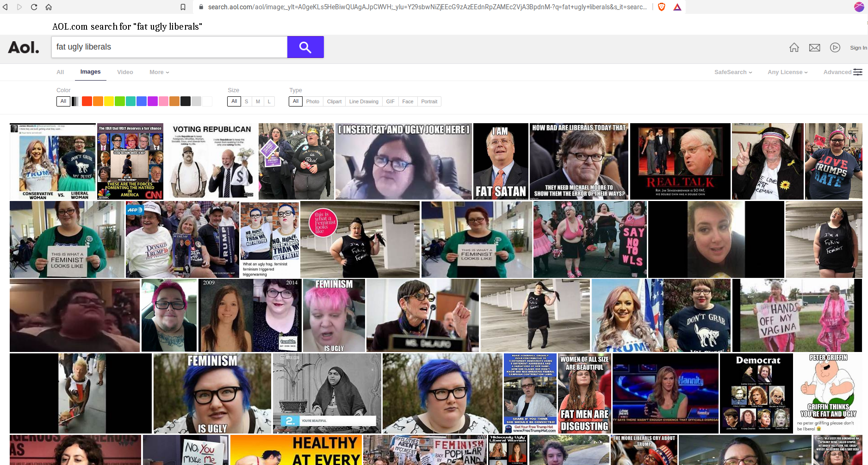Select the black-and-white color filter
Screen dimensions: 868x465
(x=75, y=101)
